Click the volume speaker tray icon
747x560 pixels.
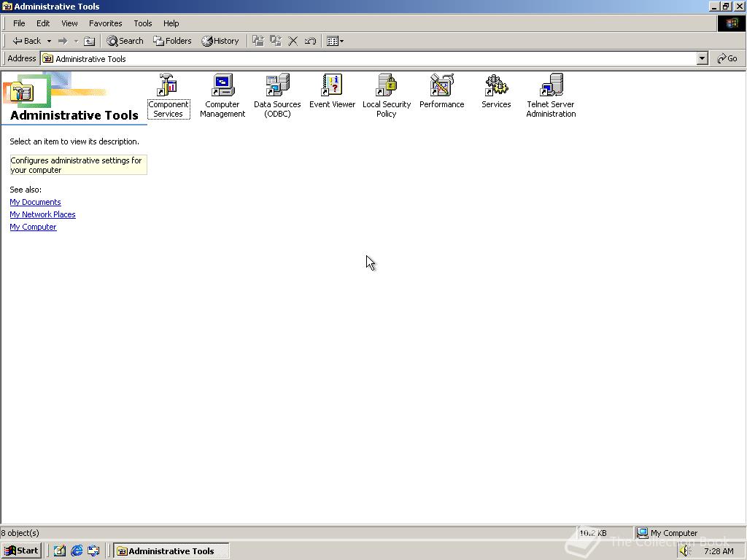(x=685, y=551)
